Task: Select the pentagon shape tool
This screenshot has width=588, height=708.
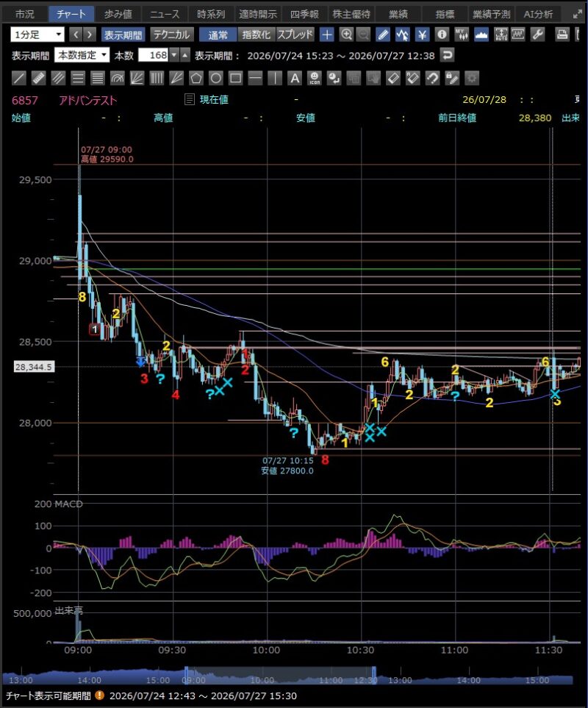Action: point(196,78)
